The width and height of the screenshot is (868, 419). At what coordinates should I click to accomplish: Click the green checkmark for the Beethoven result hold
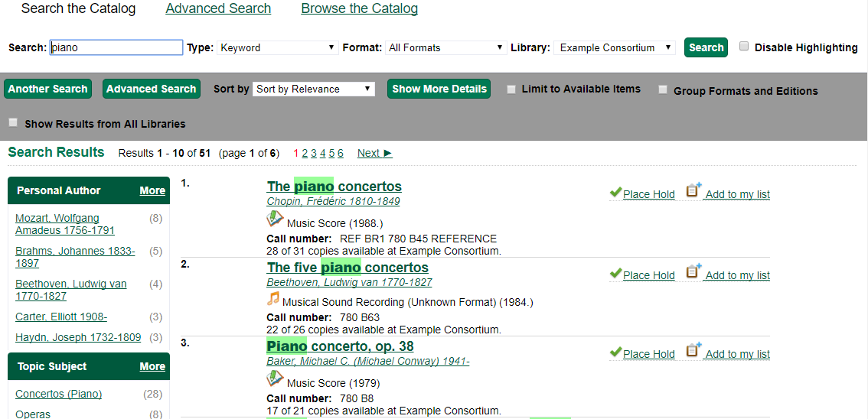pyautogui.click(x=615, y=274)
